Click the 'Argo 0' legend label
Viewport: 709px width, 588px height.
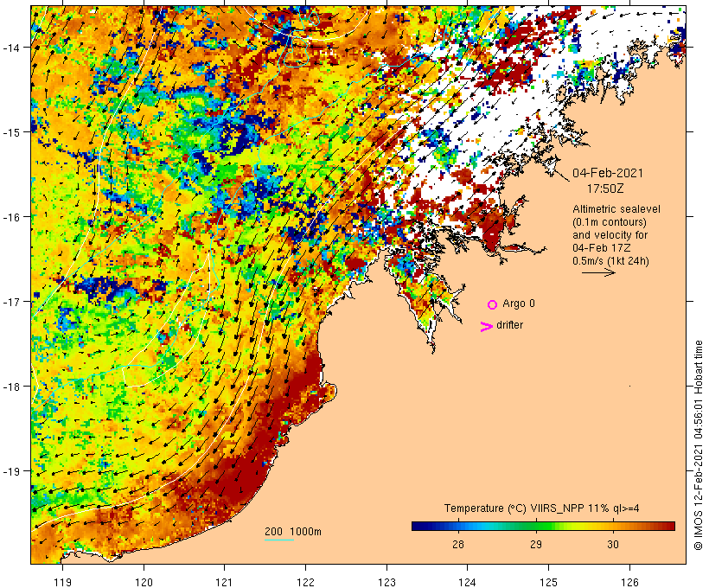(519, 303)
